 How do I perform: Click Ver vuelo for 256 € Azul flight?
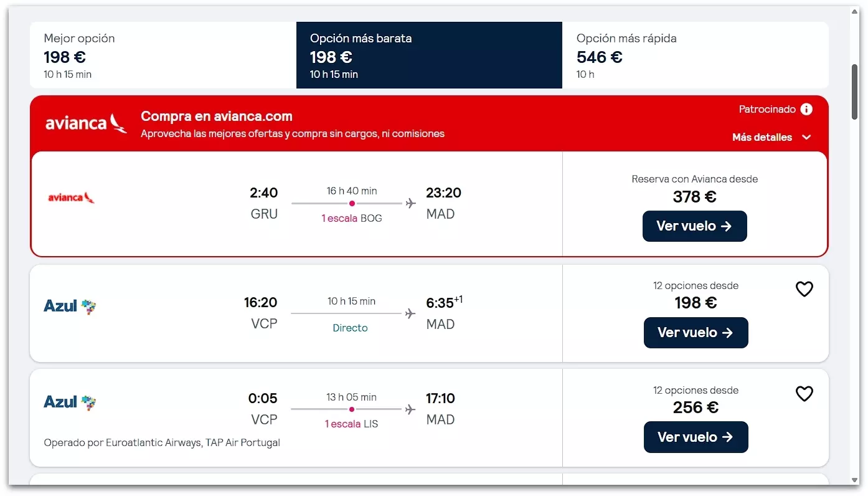(x=696, y=437)
